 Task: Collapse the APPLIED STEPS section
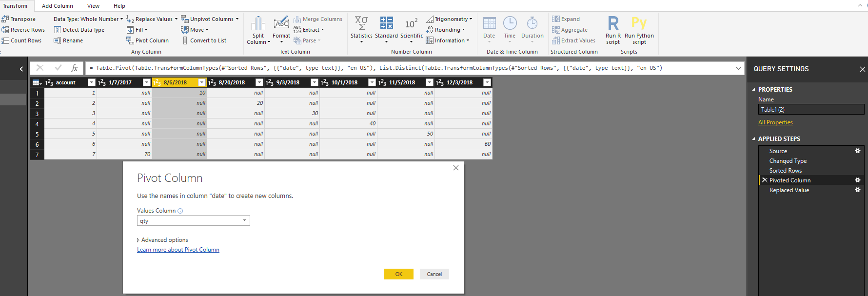754,139
